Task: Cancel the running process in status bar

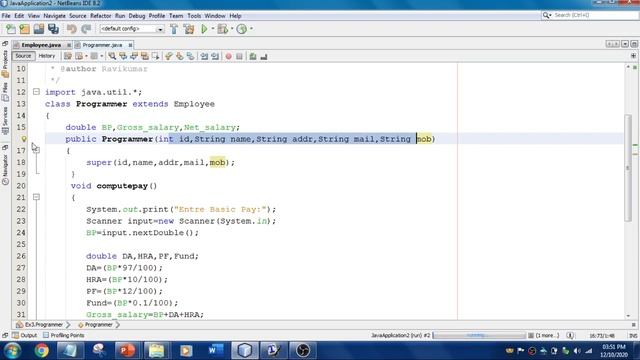Action: (531, 336)
